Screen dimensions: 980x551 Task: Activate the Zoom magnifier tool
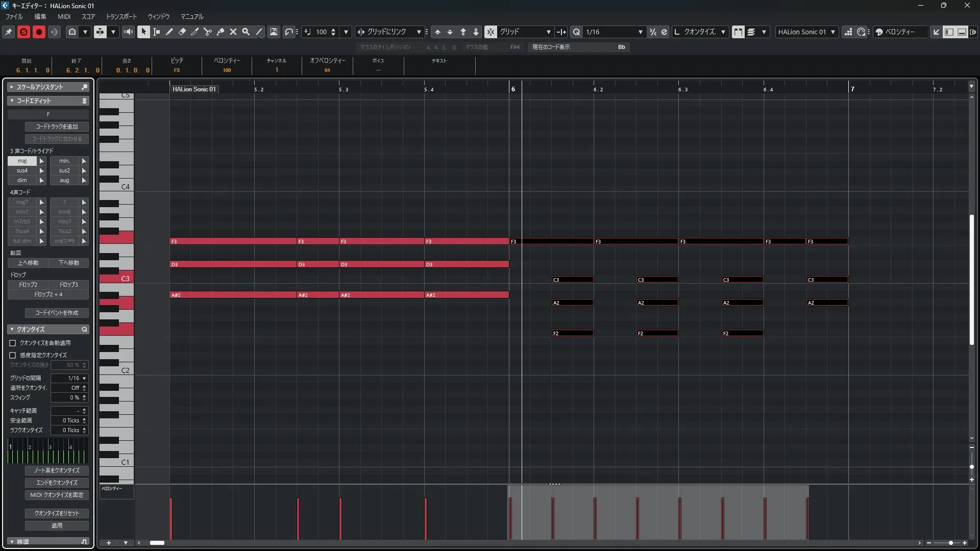click(246, 32)
